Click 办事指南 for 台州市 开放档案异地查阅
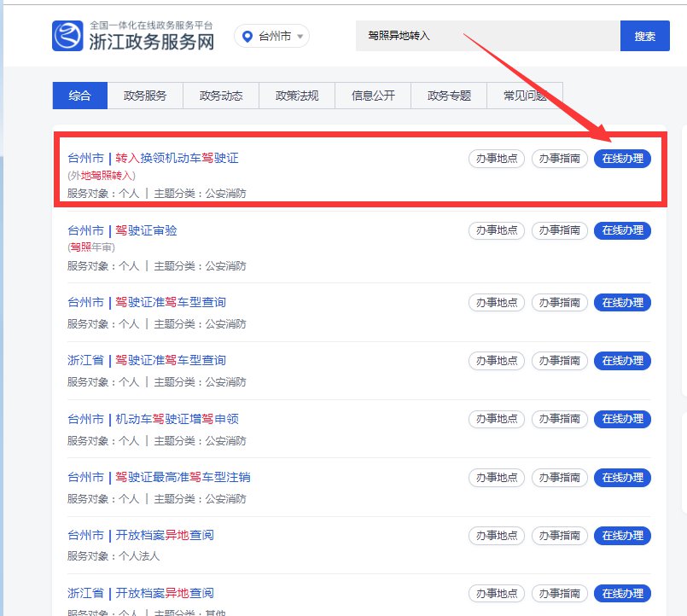 click(x=559, y=536)
